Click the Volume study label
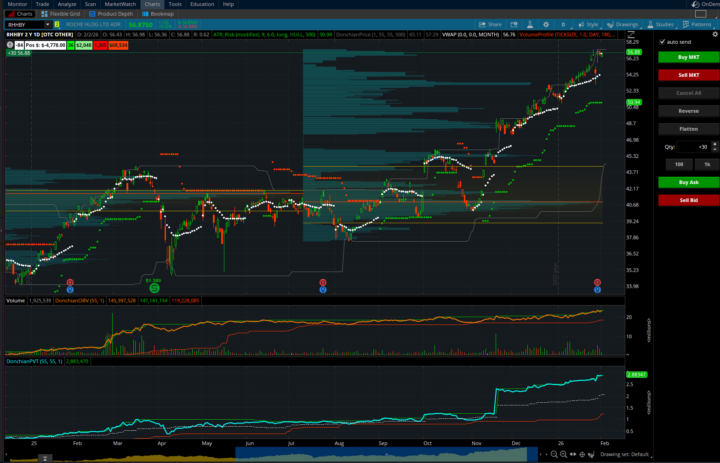Screen dimensions: 720x463 (x=16, y=301)
